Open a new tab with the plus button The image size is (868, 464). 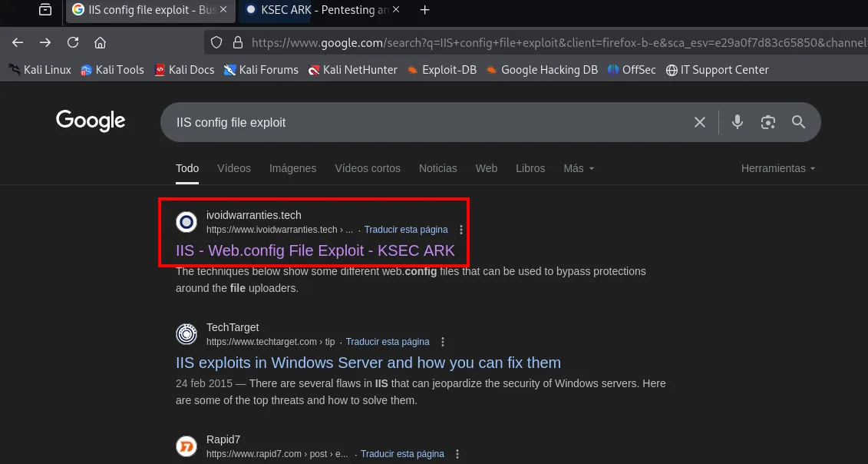point(424,10)
